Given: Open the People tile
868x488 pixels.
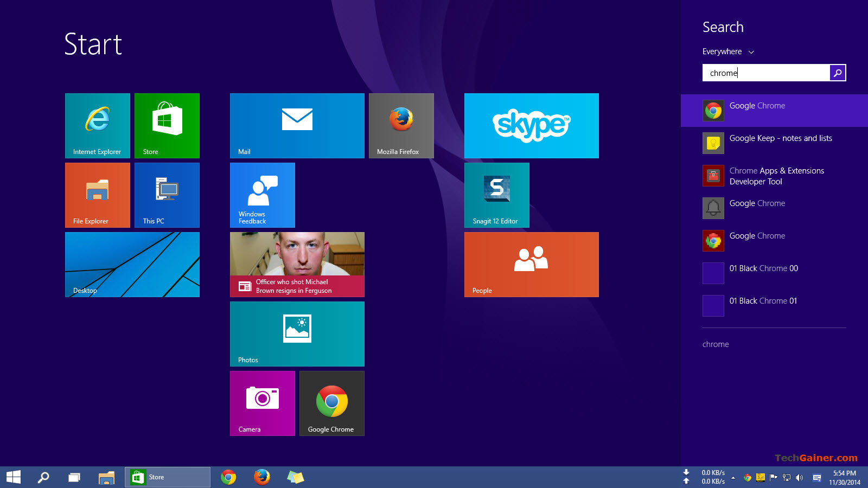Looking at the screenshot, I should (531, 264).
